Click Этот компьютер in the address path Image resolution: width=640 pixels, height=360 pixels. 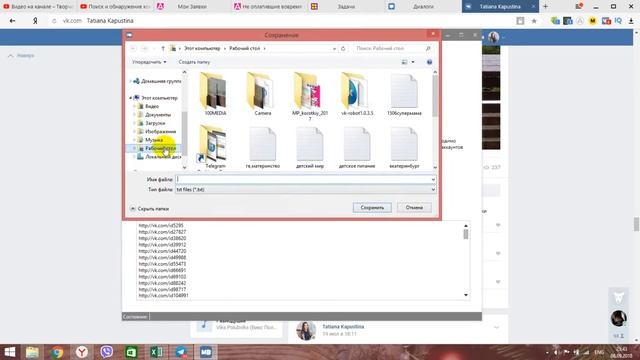point(202,49)
